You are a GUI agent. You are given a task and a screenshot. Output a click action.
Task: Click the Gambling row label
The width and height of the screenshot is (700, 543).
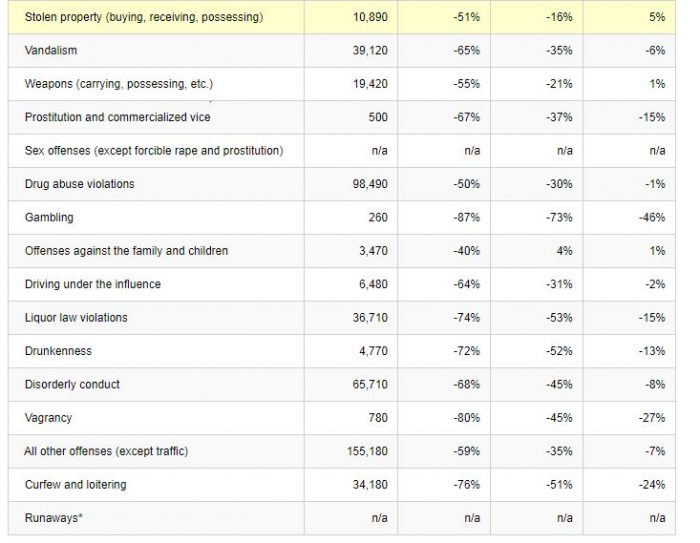tap(49, 217)
